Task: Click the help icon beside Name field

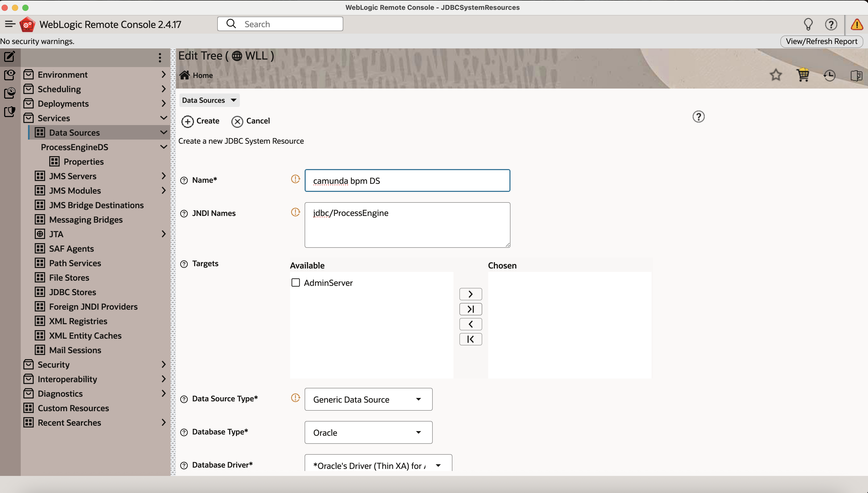Action: (x=184, y=180)
